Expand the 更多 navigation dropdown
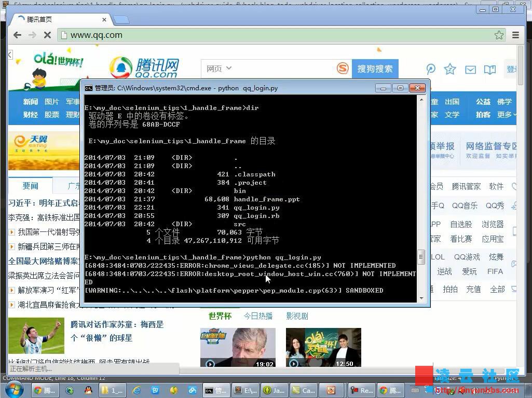 [507, 115]
